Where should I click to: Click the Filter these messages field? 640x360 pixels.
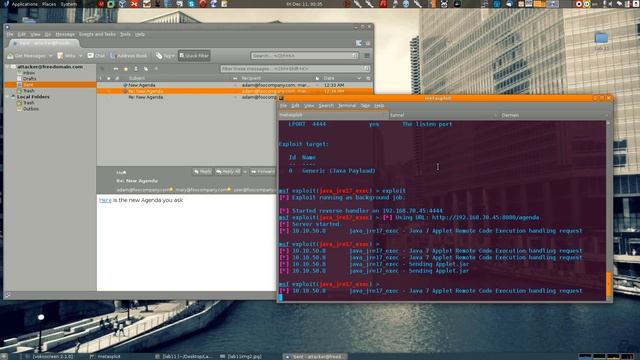pos(295,69)
